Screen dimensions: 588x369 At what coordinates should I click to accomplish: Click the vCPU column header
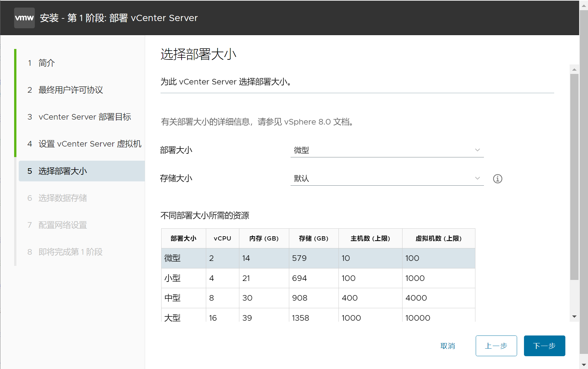coord(222,238)
